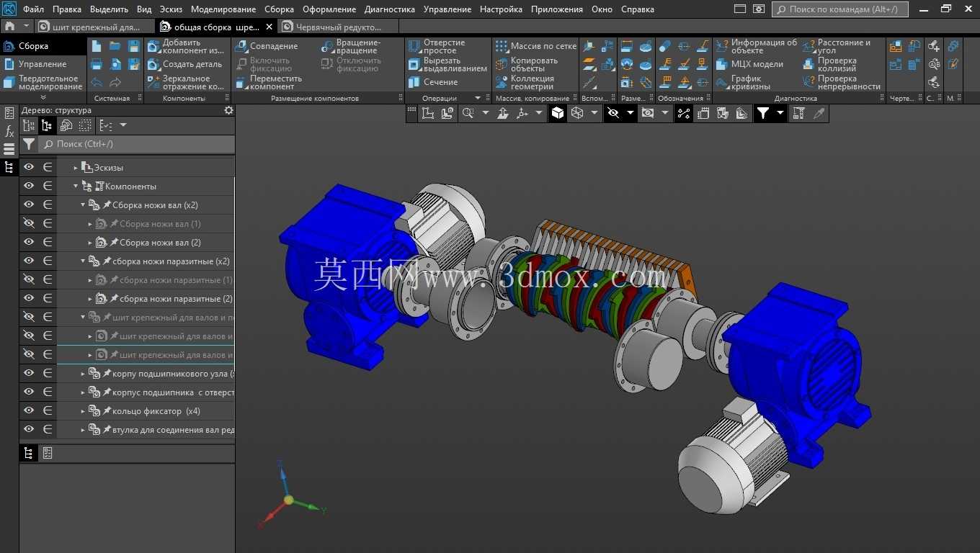Click the tree search field Поиск (Ctrl+/)
Viewport: 980px width, 553px height.
[x=137, y=144]
